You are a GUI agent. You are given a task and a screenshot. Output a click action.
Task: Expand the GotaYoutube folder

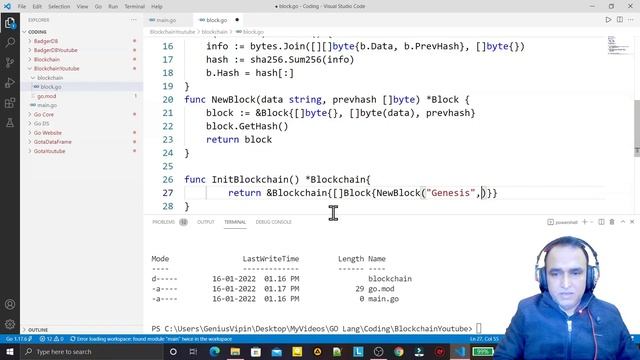pos(82,151)
